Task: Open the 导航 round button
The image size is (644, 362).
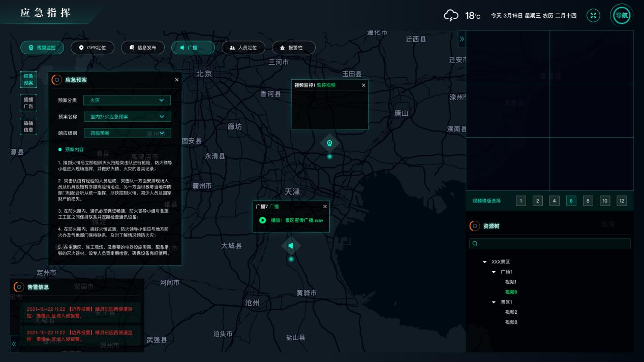Action: (622, 15)
